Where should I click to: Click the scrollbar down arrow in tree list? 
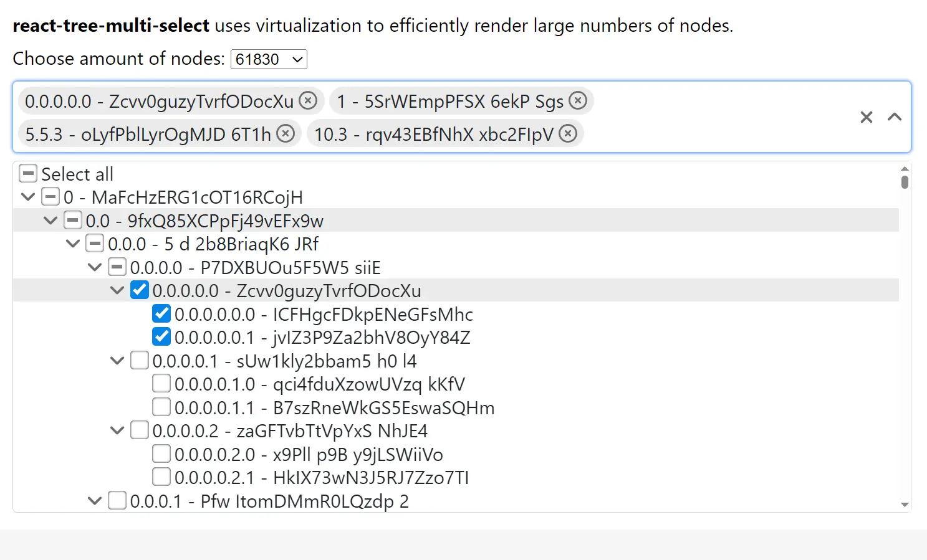click(x=905, y=505)
